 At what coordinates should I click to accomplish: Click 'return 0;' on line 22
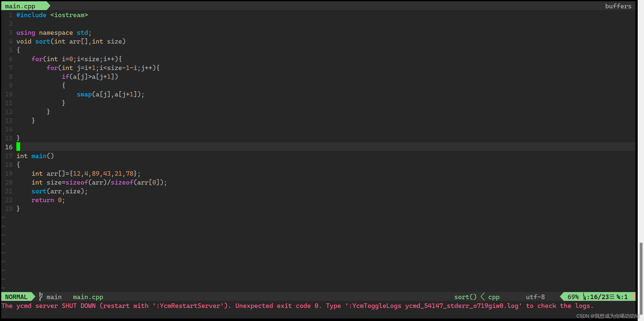click(48, 200)
